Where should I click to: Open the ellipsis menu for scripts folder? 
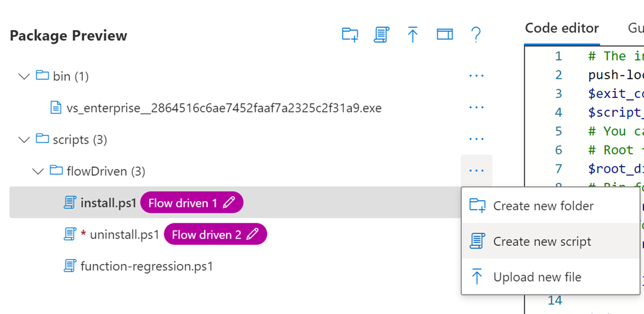click(476, 139)
